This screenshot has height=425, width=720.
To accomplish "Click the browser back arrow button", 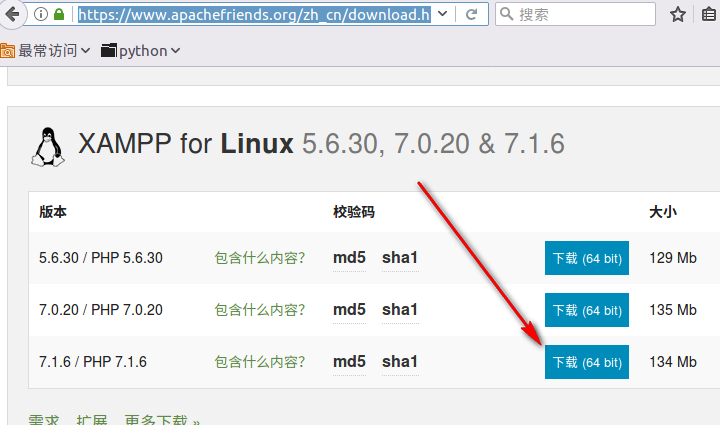I will (x=12, y=14).
